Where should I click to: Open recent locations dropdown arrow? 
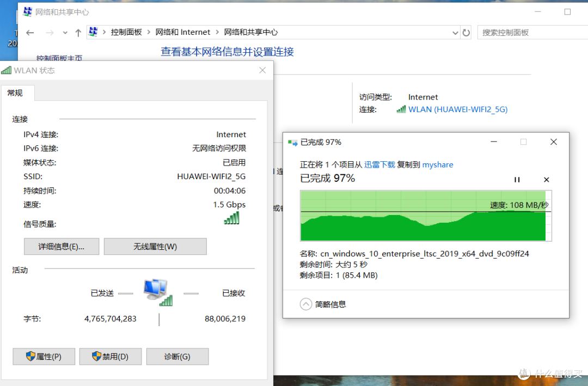[x=65, y=33]
